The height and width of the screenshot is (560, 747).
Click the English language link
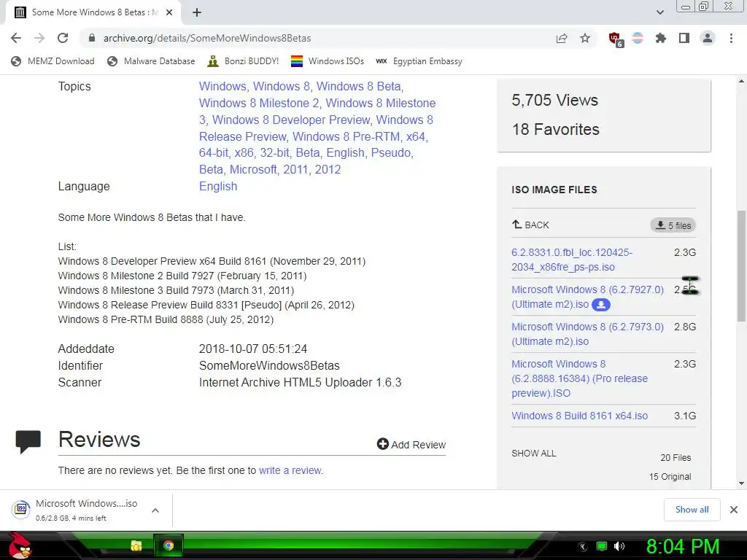click(x=217, y=186)
